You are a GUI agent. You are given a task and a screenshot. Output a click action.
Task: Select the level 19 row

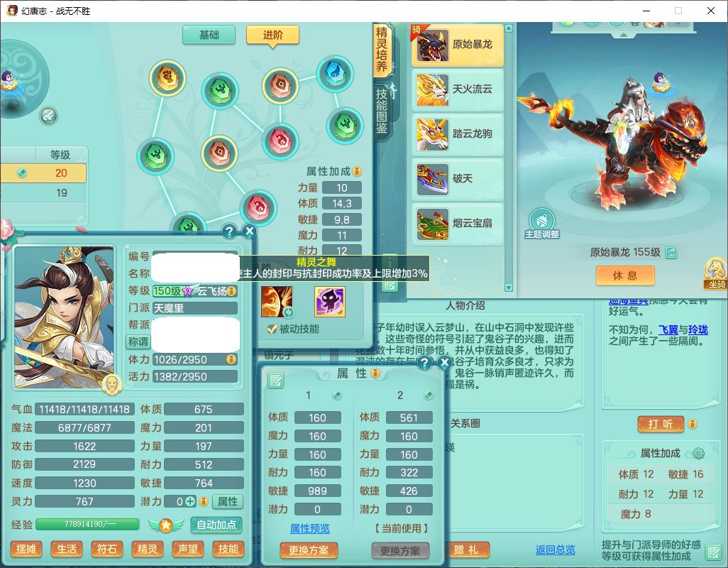tap(43, 192)
